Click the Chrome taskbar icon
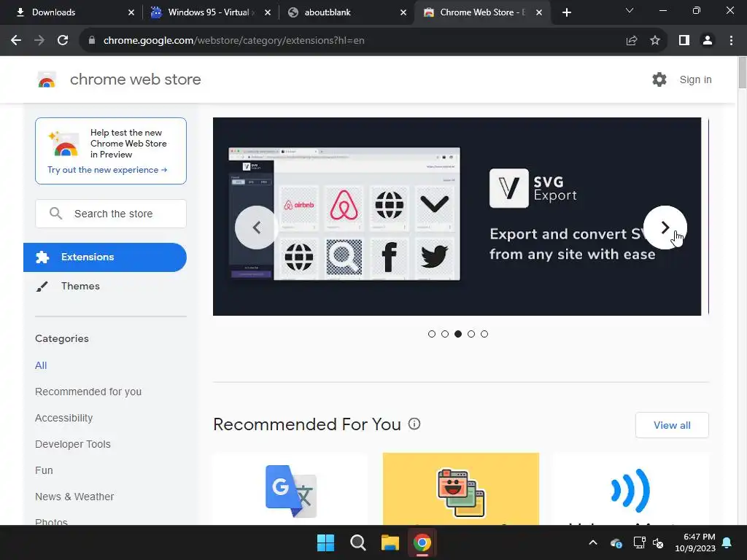Screen dimensions: 747x560 click(422, 542)
